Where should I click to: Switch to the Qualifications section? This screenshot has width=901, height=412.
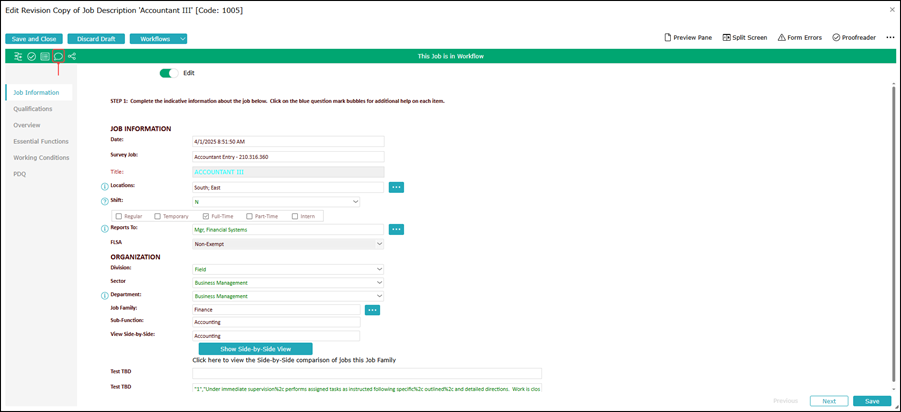pyautogui.click(x=33, y=109)
